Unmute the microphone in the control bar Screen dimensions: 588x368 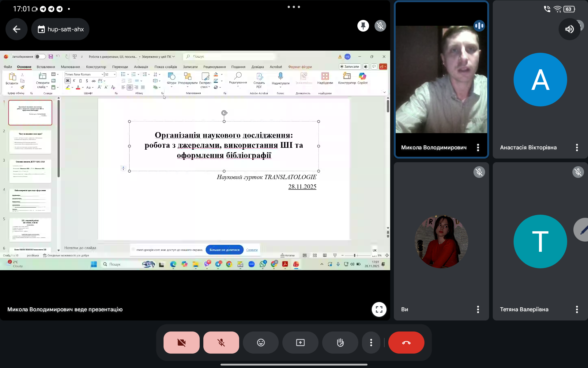tap(221, 343)
